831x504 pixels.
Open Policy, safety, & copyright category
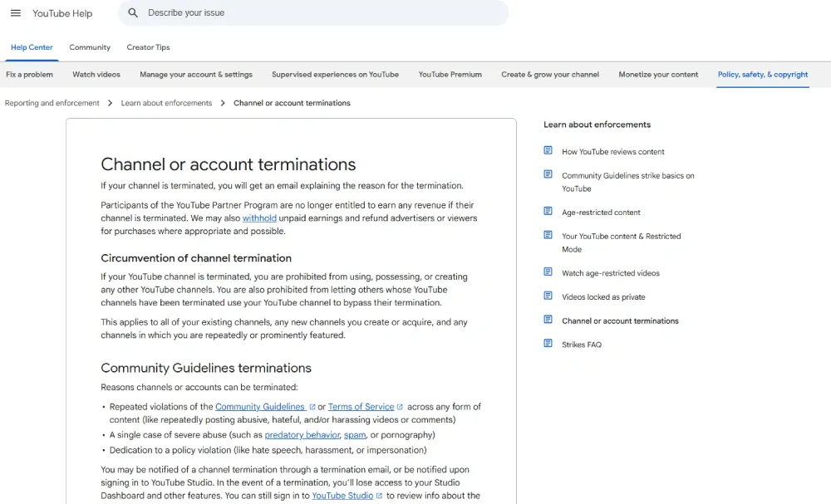(x=763, y=75)
